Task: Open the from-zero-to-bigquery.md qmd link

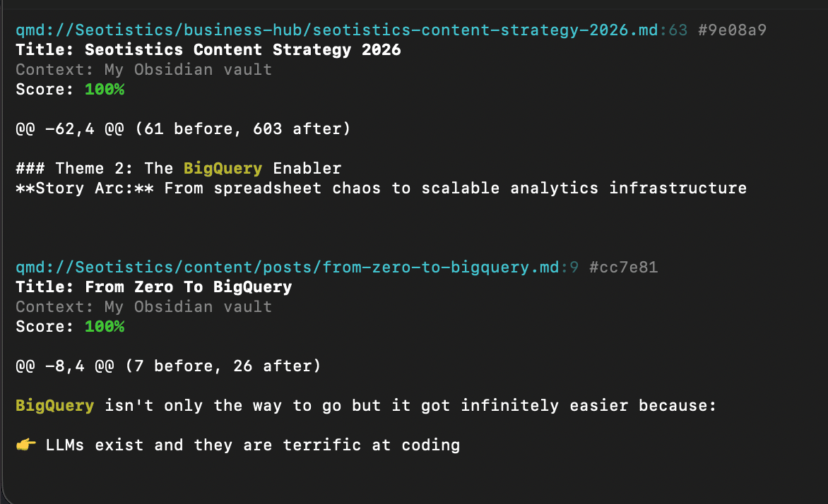Action: [288, 268]
